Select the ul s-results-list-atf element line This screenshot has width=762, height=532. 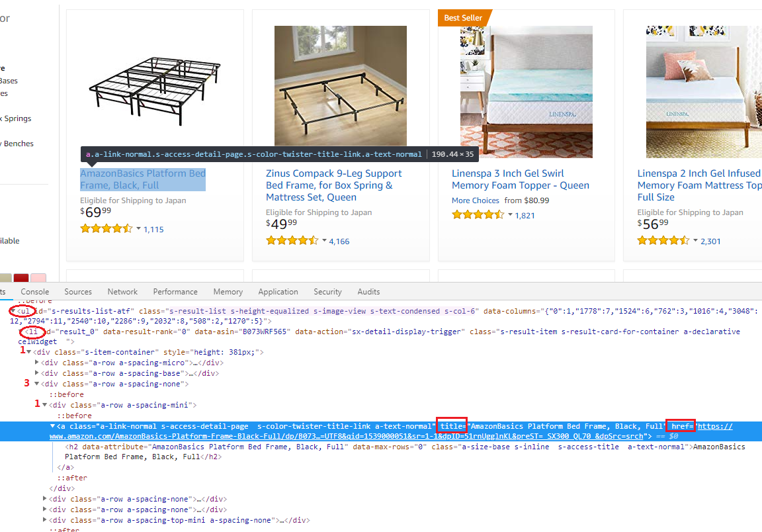(x=384, y=316)
